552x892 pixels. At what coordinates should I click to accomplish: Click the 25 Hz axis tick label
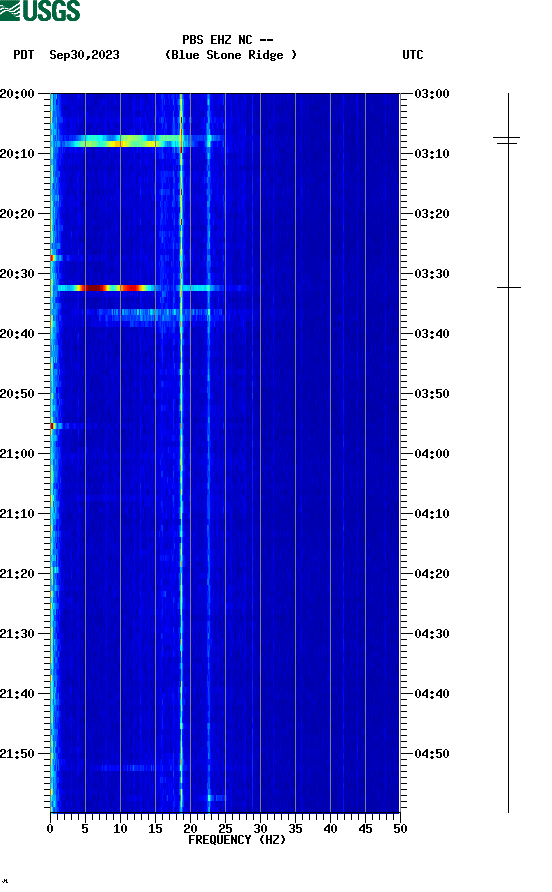pyautogui.click(x=225, y=828)
